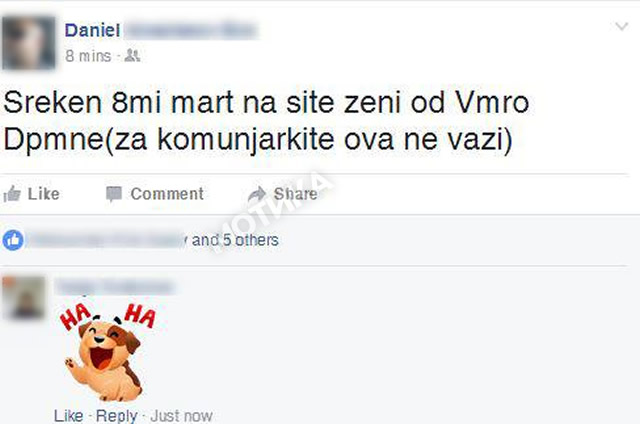Reply to the sticker comment
Viewport: 640px width, 424px height.
click(117, 416)
